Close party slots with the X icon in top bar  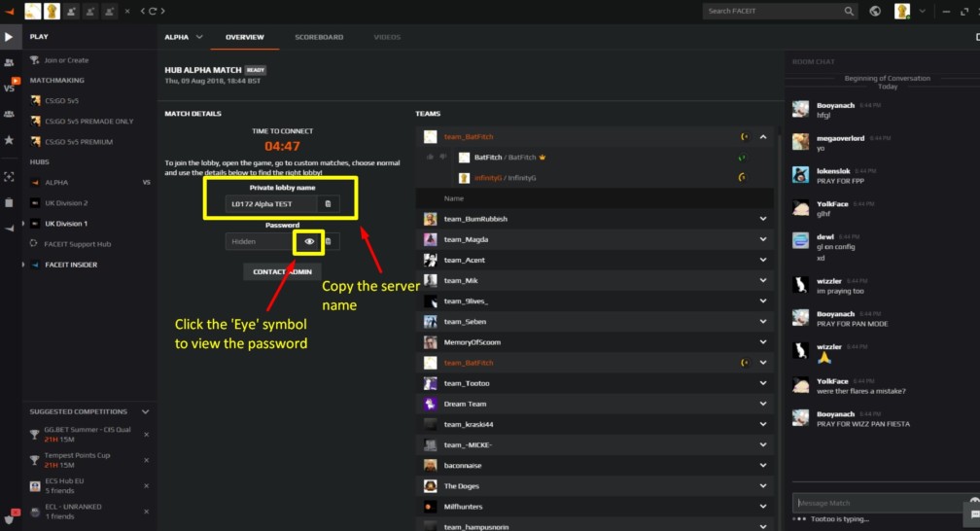(x=127, y=11)
